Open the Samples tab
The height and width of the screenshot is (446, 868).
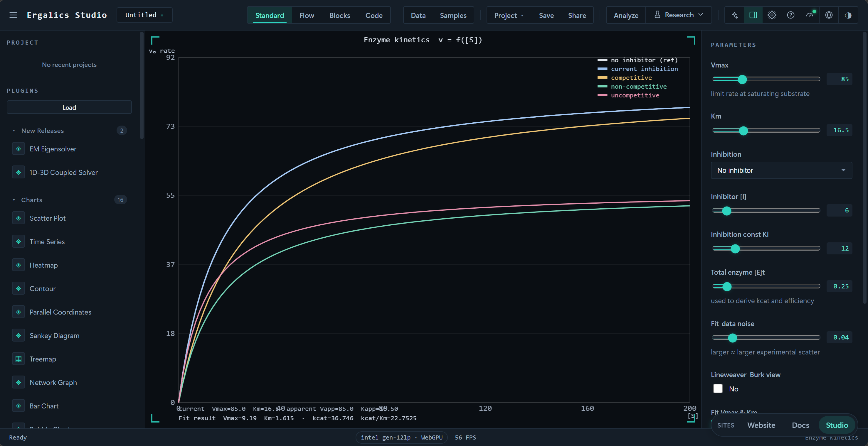[453, 16]
